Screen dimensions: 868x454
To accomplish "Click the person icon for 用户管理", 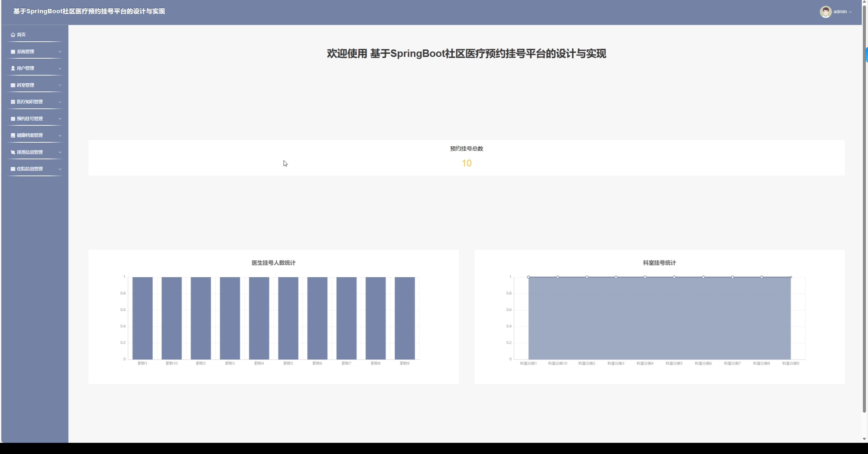I will pos(13,68).
